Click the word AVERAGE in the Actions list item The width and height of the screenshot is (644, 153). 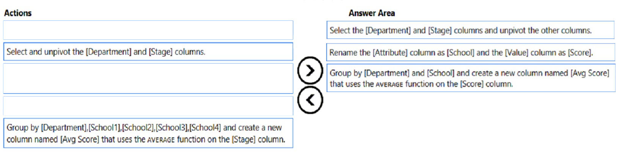coord(161,140)
